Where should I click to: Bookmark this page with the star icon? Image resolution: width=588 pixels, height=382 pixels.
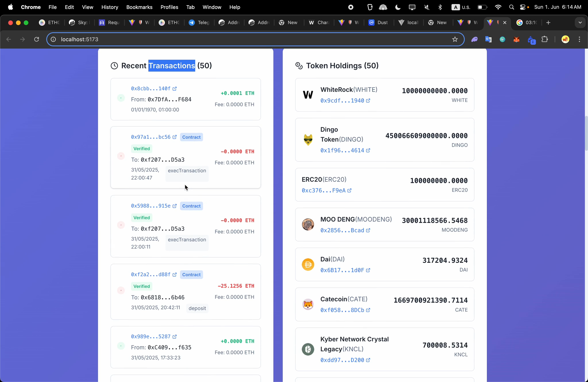click(x=455, y=39)
